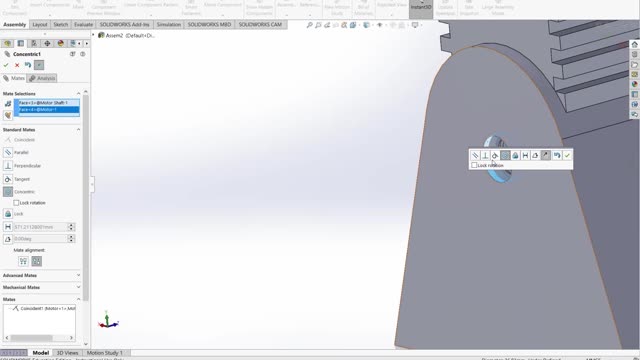Click Undo in the floating mate toolbar
Viewport: 640px width, 360px height.
coord(557,155)
